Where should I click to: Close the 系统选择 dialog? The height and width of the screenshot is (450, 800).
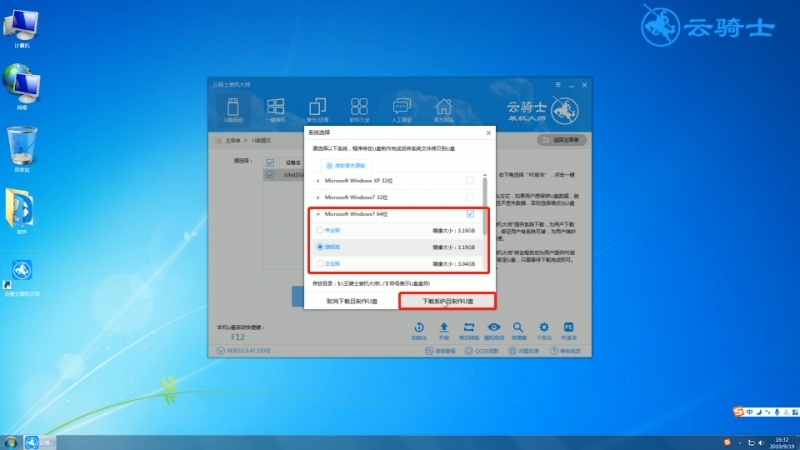pyautogui.click(x=488, y=133)
